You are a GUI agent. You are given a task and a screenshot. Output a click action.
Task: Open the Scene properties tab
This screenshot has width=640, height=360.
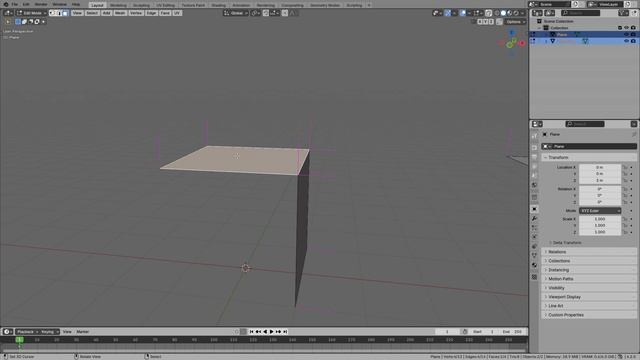click(534, 176)
